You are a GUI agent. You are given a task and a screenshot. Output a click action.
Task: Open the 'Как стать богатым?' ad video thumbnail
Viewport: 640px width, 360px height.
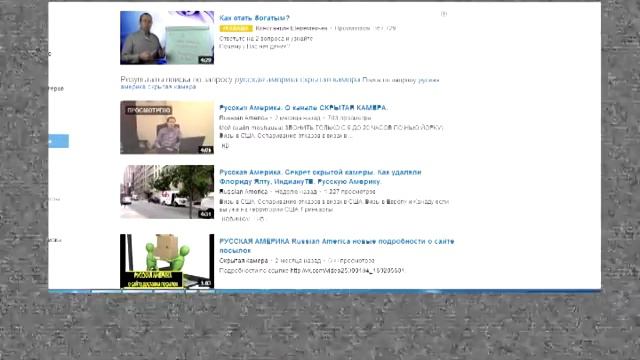tap(167, 38)
